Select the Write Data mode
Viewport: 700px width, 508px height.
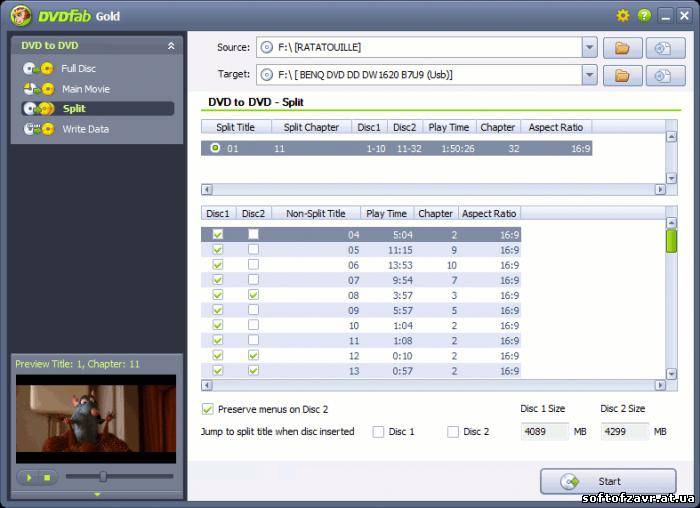[85, 129]
